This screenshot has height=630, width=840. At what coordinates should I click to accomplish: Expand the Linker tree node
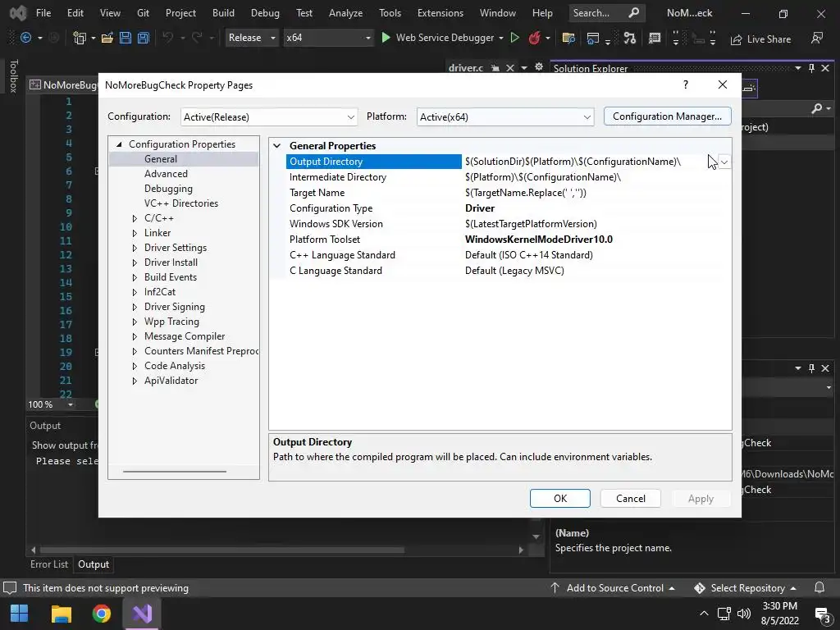pyautogui.click(x=135, y=233)
